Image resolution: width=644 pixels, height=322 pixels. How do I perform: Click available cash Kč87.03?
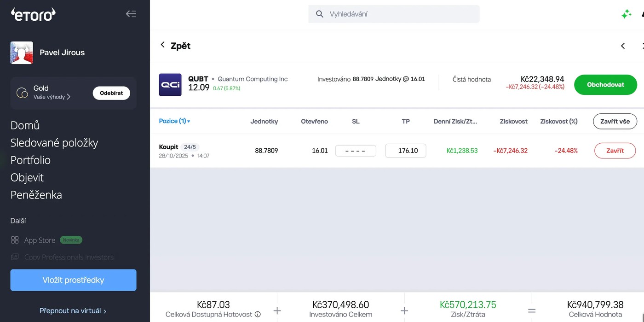pyautogui.click(x=213, y=305)
